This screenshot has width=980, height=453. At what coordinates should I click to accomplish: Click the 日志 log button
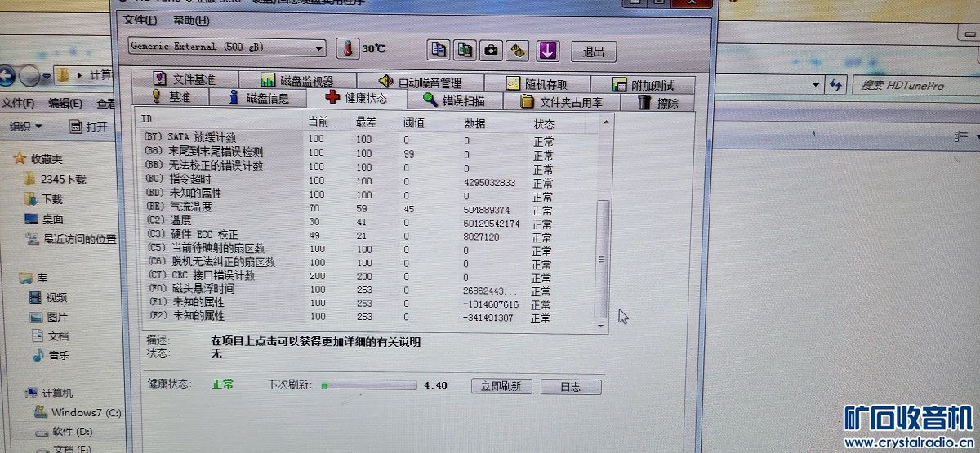tap(571, 387)
